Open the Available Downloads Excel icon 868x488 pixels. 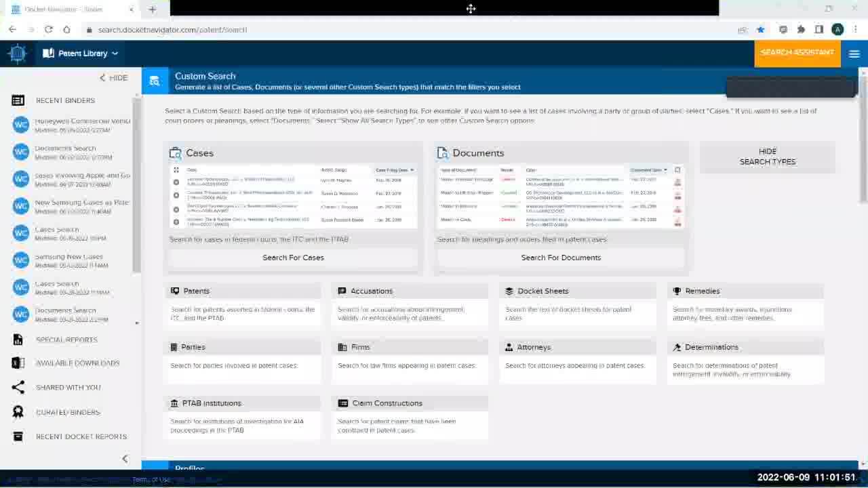tap(18, 363)
